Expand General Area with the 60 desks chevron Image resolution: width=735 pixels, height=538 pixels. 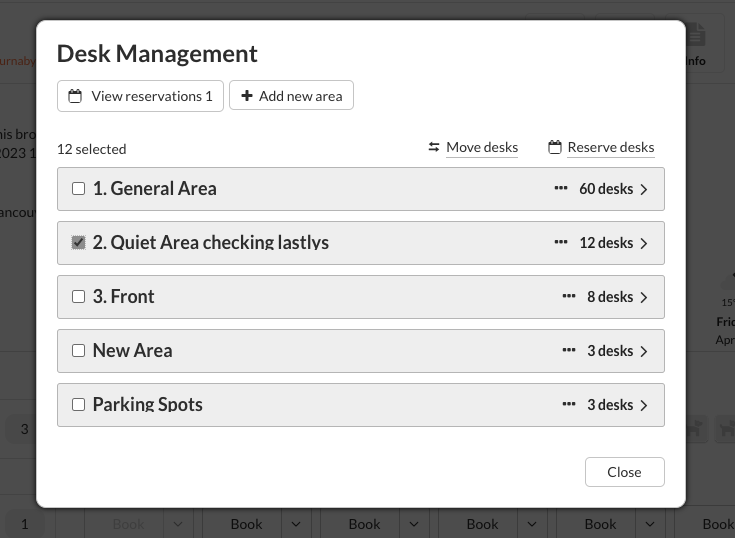coord(644,188)
